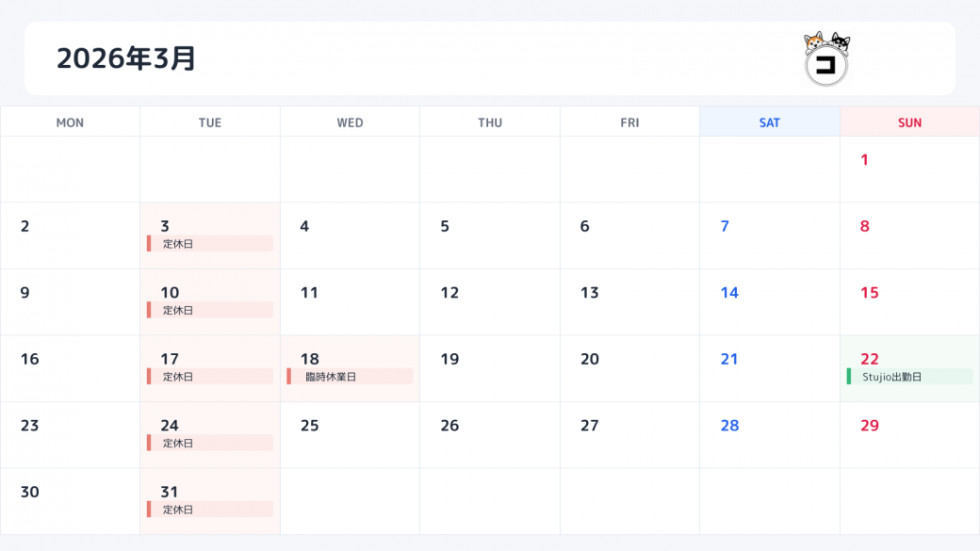Image resolution: width=980 pixels, height=551 pixels.
Task: Select Sunday March 1 date cell
Action: pos(909,170)
